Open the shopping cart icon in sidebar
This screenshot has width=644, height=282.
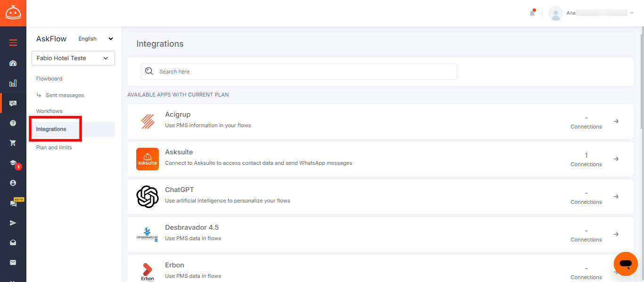13,143
